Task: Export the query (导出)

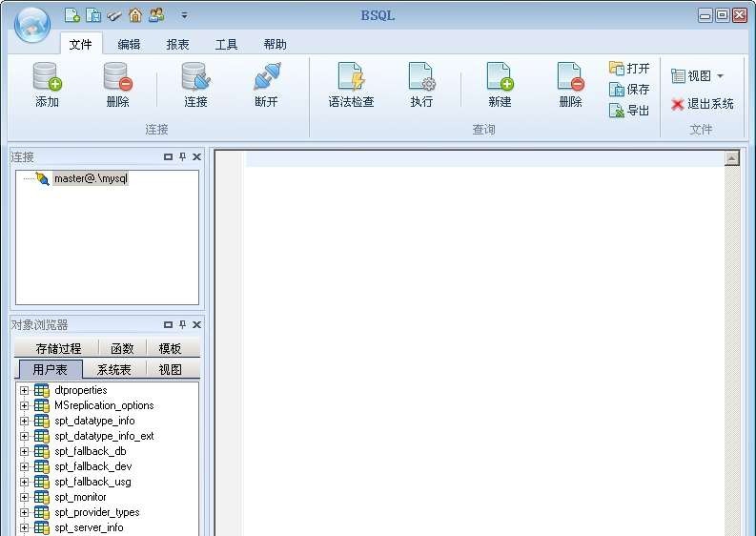Action: pos(629,111)
